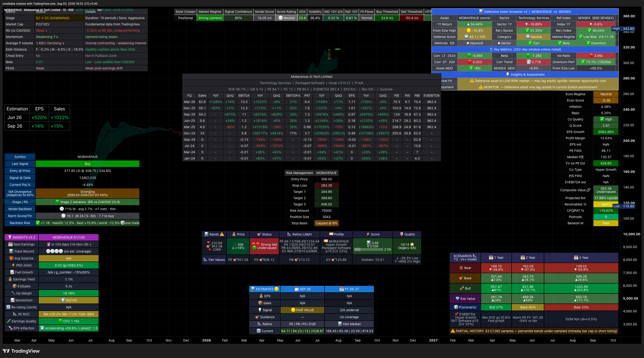644x358 pixels.
Task: Click the target icon in Status header
Action: [x=259, y=234]
